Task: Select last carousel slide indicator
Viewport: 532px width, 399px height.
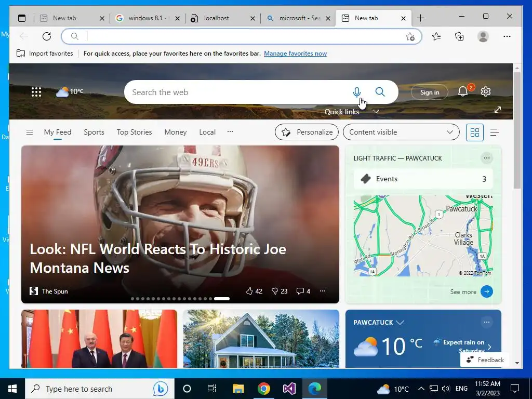Action: (x=221, y=299)
